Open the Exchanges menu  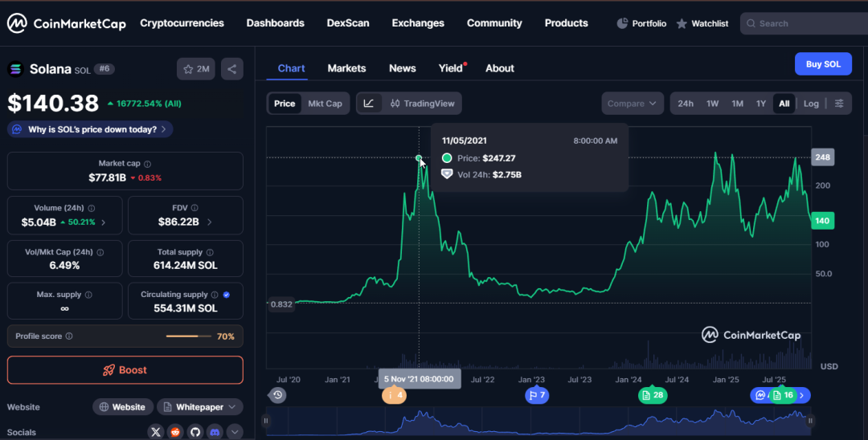point(418,23)
